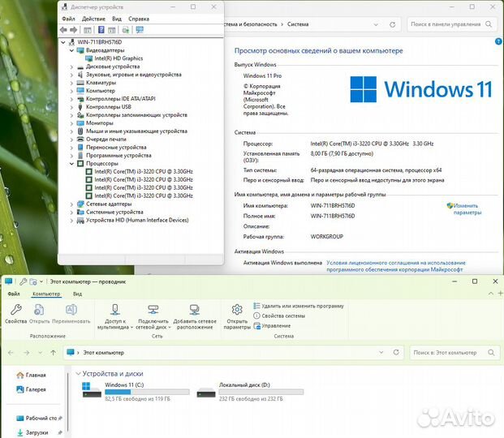Collapse the Explorer ribbon with chevron
The width and height of the screenshot is (504, 438).
coord(491,294)
